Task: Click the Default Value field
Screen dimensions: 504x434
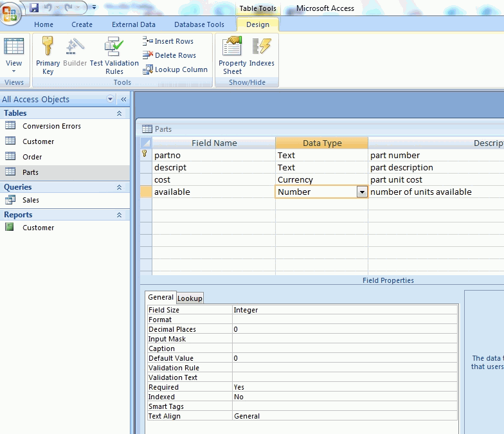Action: point(345,357)
